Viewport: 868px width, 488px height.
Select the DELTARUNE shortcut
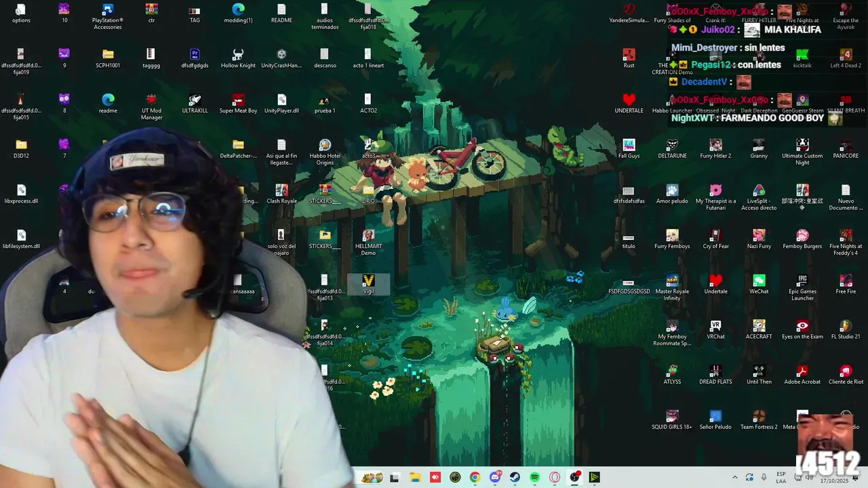(672, 149)
